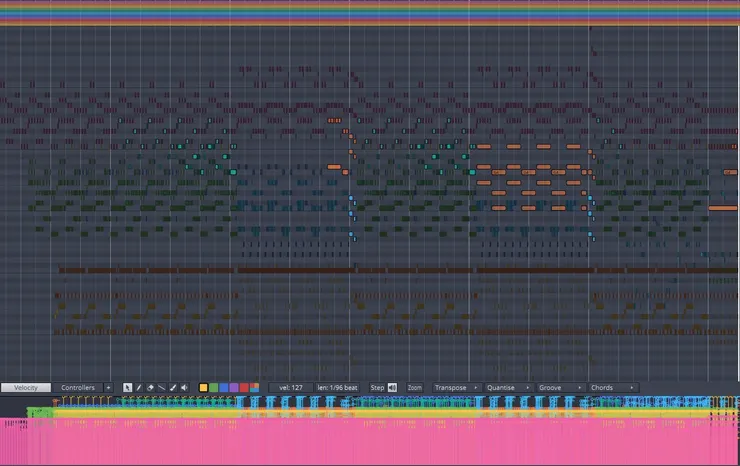The height and width of the screenshot is (466, 740).
Task: Switch to the Controllers lane tab
Action: pyautogui.click(x=78, y=388)
